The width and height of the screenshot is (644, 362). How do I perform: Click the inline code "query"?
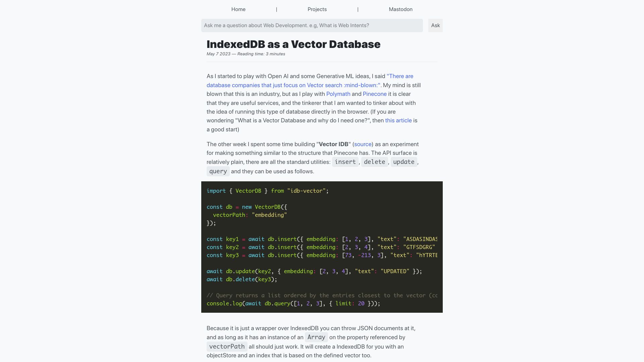(218, 171)
